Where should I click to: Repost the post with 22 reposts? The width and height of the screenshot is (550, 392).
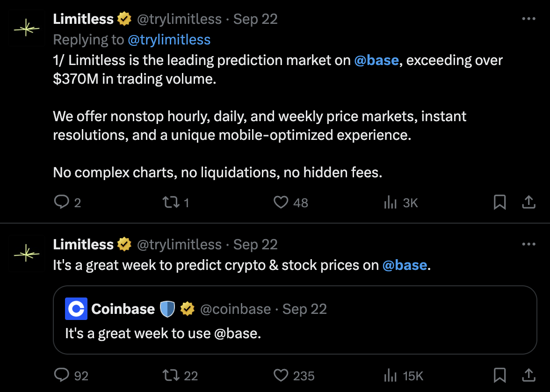click(169, 375)
